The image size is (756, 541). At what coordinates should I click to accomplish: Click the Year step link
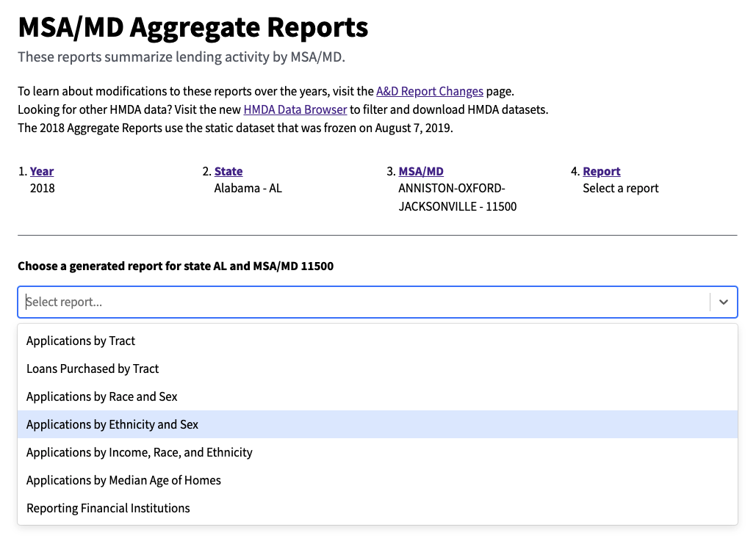[x=41, y=171]
